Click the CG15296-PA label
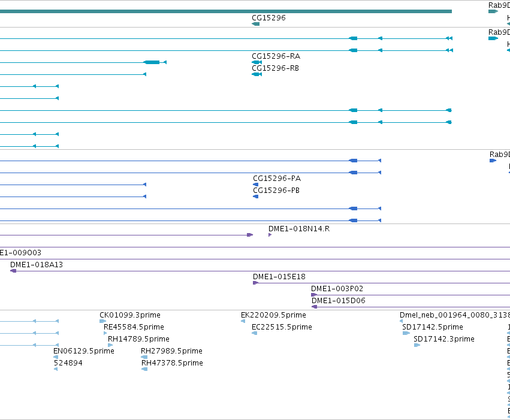This screenshot has height=420, width=510. coord(277,179)
